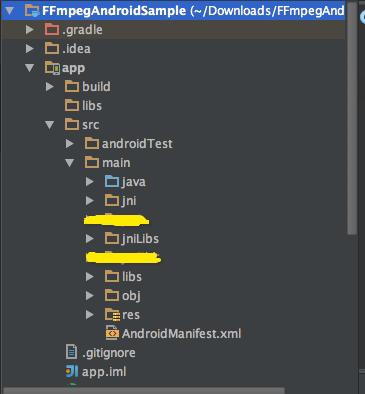Click the FFmpegAndroidSample project root icon
Screen dimensions: 365x394
point(32,11)
